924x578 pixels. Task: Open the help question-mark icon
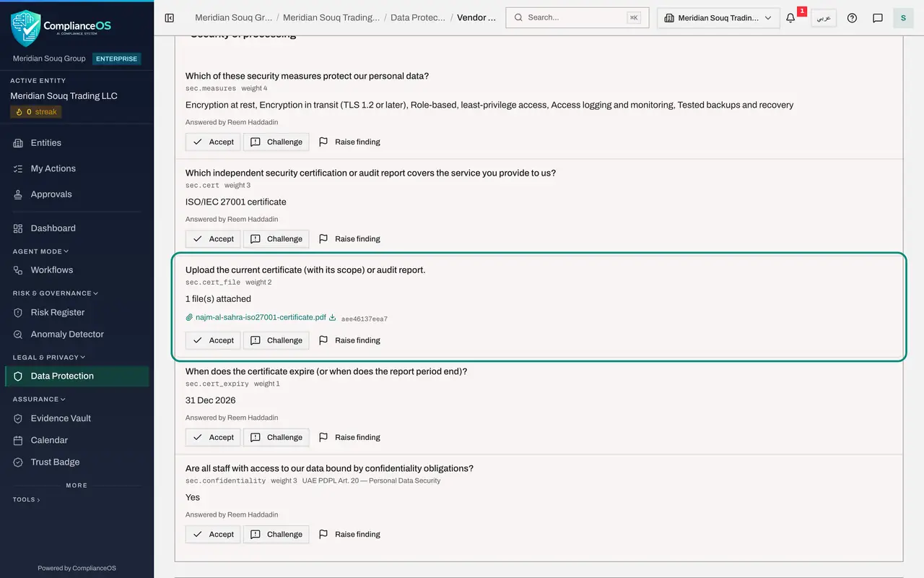(x=852, y=18)
